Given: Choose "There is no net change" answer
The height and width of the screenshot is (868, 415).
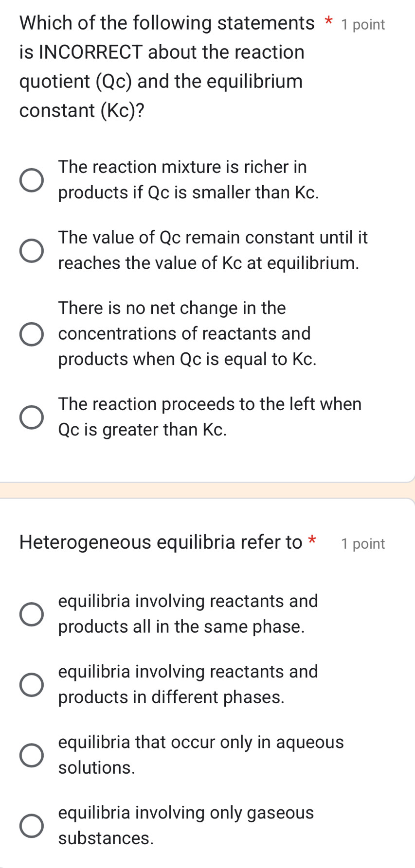Looking at the screenshot, I should coord(31,333).
